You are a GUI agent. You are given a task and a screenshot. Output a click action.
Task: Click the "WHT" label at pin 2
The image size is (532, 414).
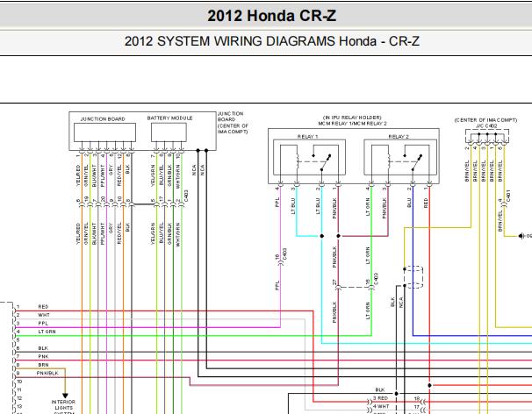43,315
